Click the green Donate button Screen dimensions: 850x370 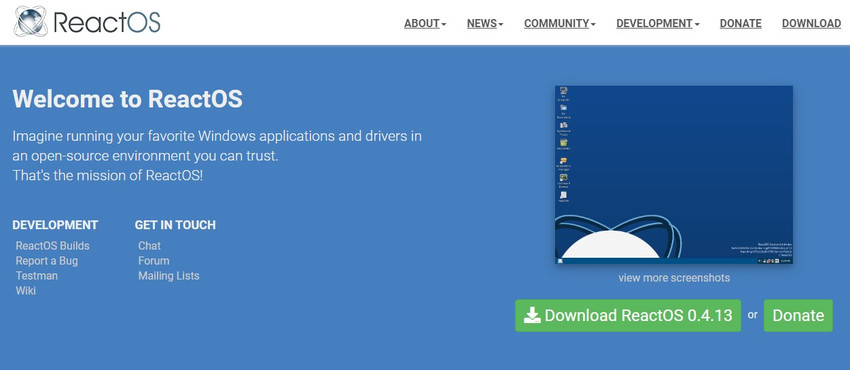tap(798, 315)
